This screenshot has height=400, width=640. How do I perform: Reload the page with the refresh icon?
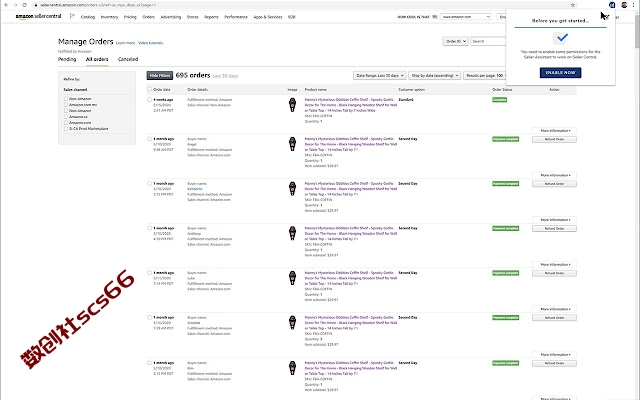pos(24,5)
